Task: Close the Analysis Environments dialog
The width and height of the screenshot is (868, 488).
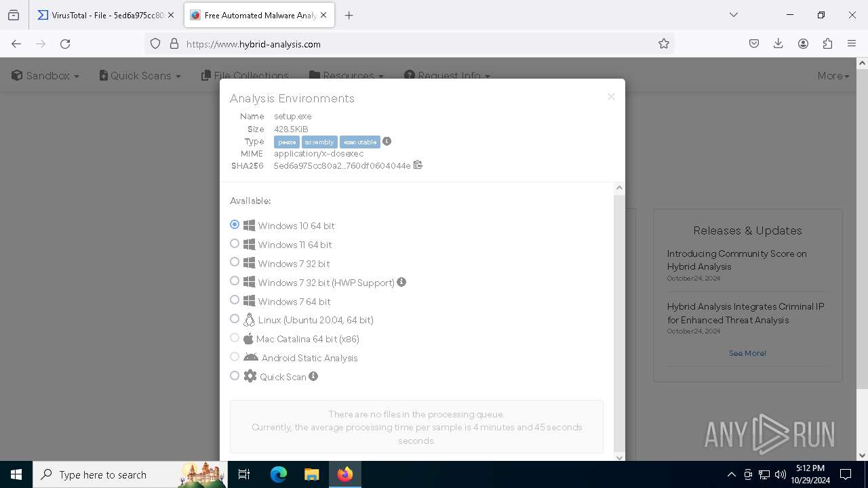Action: [x=611, y=97]
